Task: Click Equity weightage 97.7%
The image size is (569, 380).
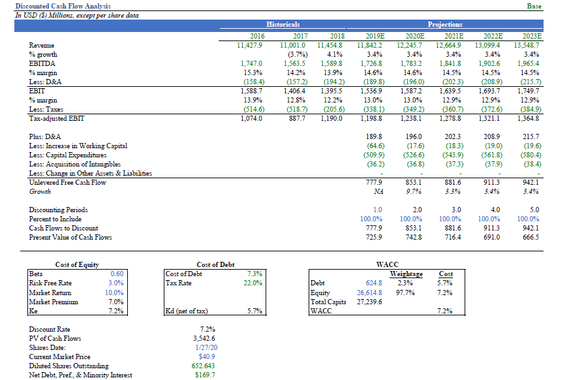Action: (x=405, y=293)
